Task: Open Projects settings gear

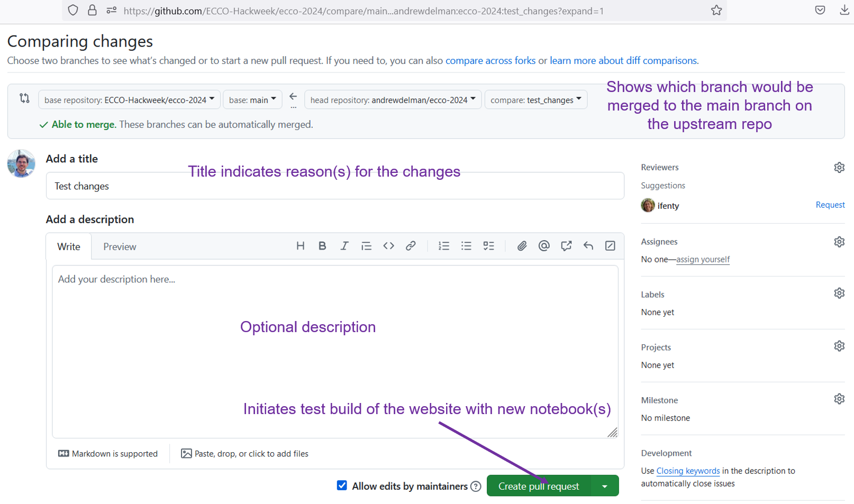Action: click(839, 346)
